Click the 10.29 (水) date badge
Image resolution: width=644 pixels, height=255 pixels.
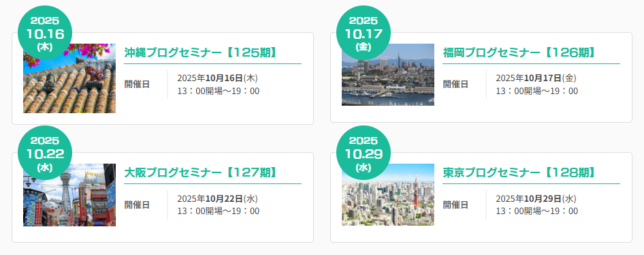(364, 153)
